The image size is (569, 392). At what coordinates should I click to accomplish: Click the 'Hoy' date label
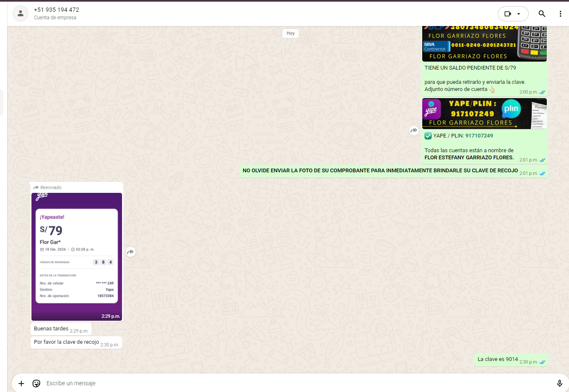[x=291, y=33]
